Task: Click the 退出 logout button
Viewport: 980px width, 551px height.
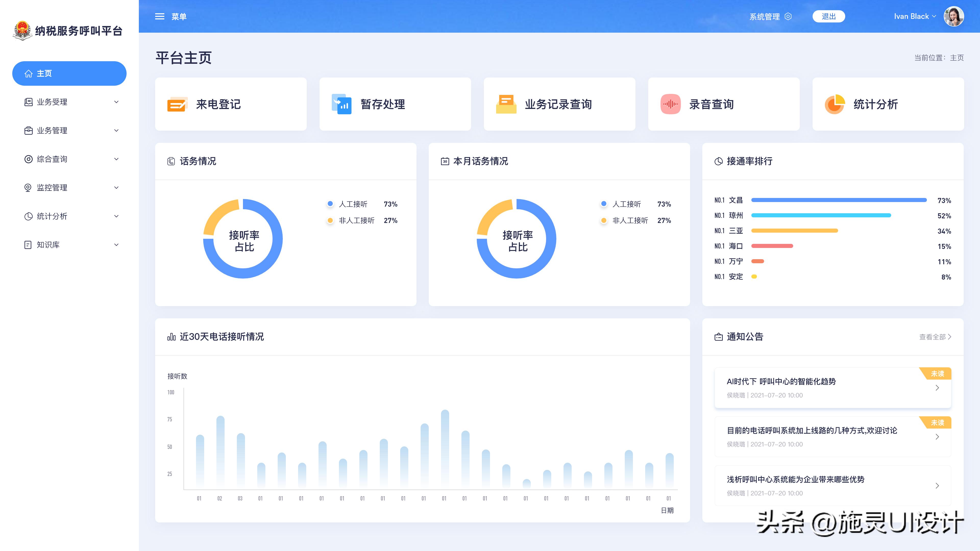Action: tap(829, 16)
